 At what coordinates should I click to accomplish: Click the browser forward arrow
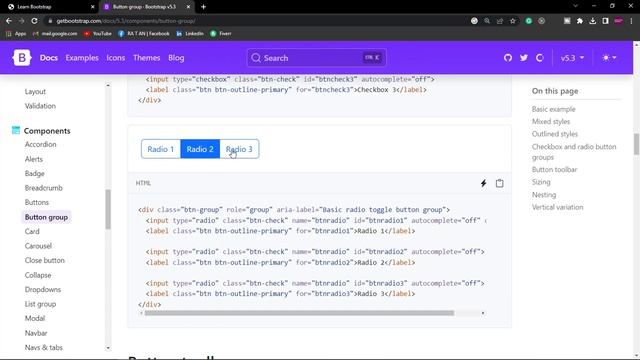pyautogui.click(x=22, y=21)
